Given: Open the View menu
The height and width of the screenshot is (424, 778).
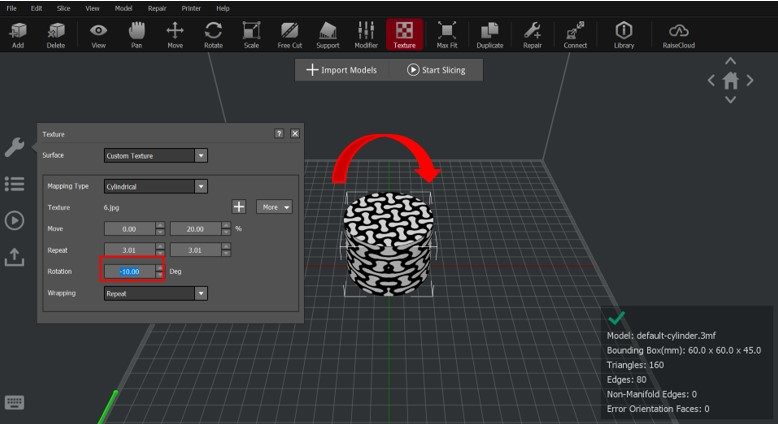Looking at the screenshot, I should click(92, 8).
